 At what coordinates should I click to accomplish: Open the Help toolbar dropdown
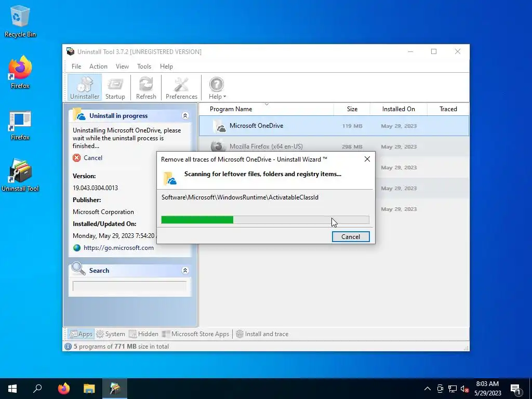point(217,88)
